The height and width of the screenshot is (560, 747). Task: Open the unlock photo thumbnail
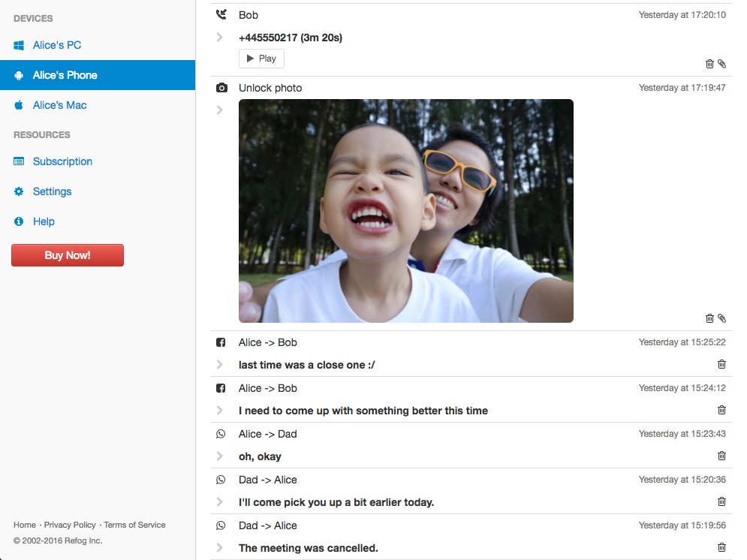405,211
